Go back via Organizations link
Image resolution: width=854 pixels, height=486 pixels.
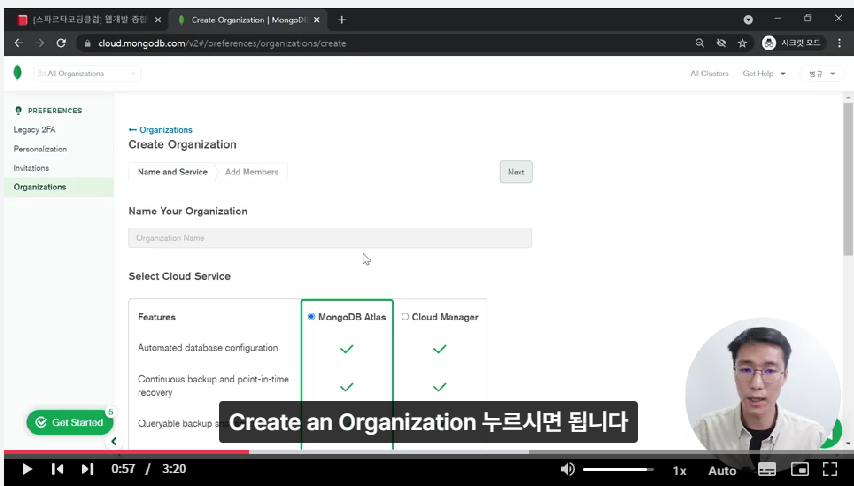(x=161, y=130)
